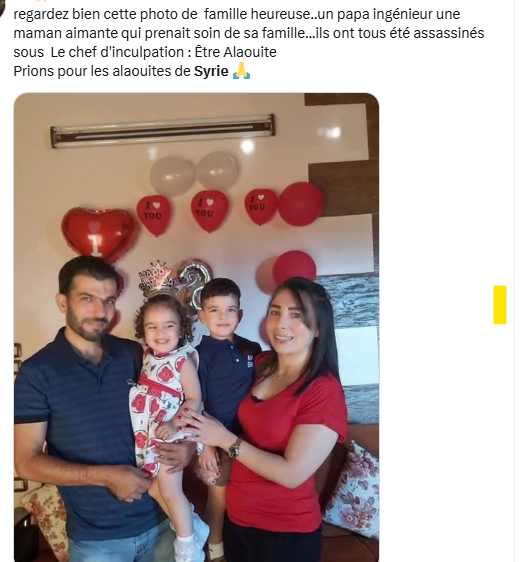Click the yellow marker bar beside photo

pyautogui.click(x=500, y=305)
